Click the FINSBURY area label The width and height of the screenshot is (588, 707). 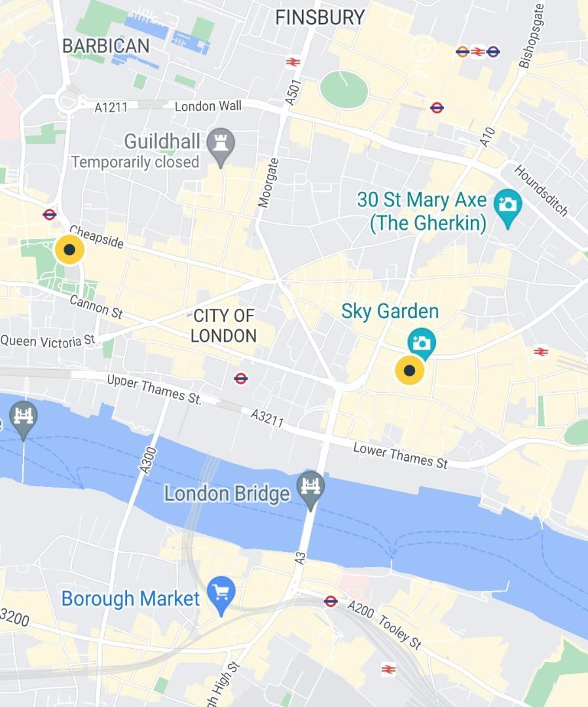[320, 18]
